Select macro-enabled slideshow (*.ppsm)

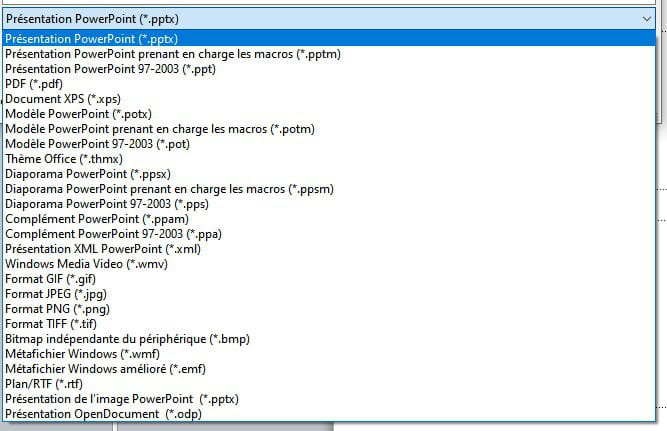(329, 189)
